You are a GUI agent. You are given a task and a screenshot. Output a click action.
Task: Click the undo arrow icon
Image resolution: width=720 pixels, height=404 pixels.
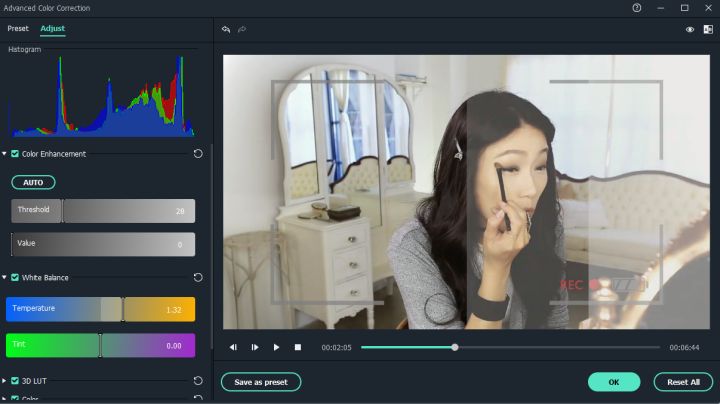[x=226, y=29]
